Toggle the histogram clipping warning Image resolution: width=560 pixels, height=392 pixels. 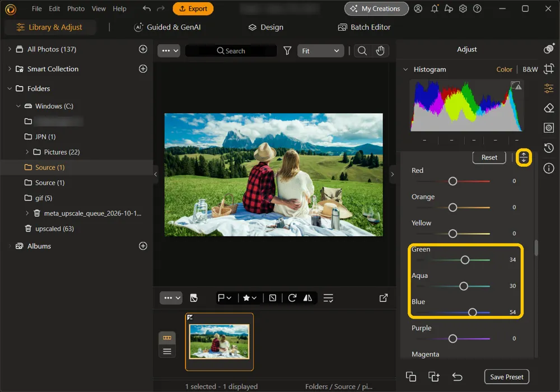pyautogui.click(x=516, y=85)
